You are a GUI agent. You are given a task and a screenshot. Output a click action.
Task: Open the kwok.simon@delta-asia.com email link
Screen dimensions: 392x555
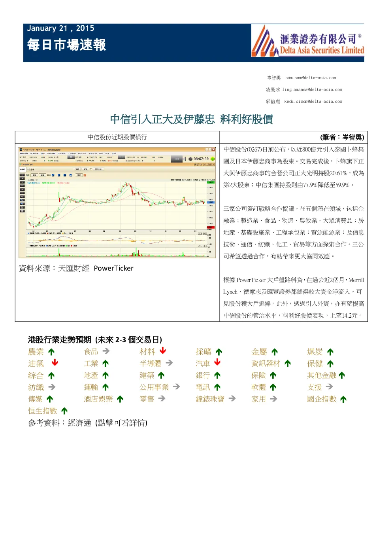[313, 102]
